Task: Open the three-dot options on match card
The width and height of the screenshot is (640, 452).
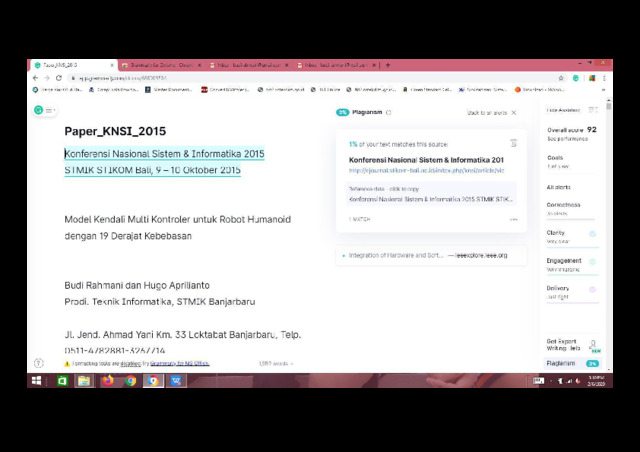Action: [x=513, y=219]
